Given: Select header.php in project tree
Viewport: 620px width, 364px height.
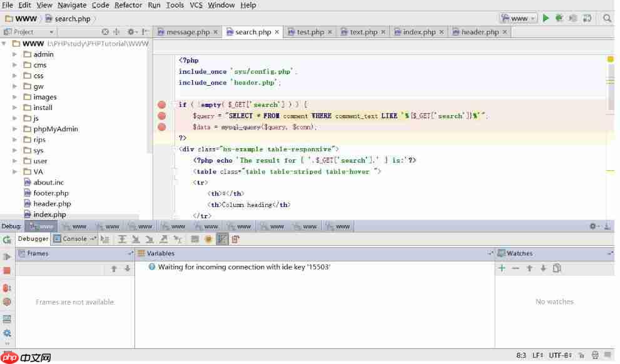Looking at the screenshot, I should [x=52, y=203].
